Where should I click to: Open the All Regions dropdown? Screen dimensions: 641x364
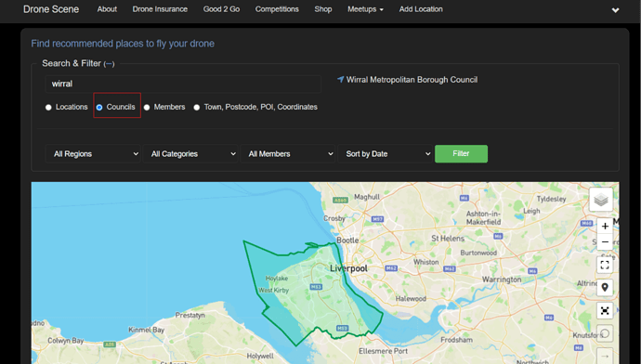pyautogui.click(x=93, y=154)
